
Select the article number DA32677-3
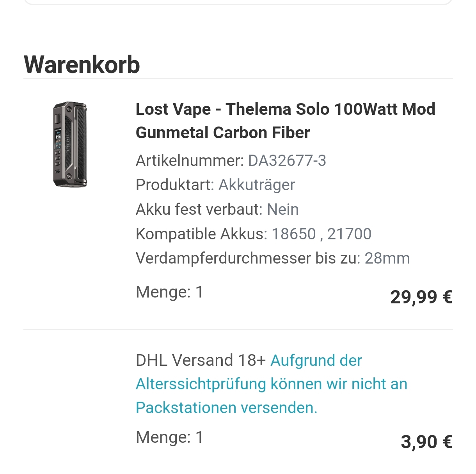point(287,160)
